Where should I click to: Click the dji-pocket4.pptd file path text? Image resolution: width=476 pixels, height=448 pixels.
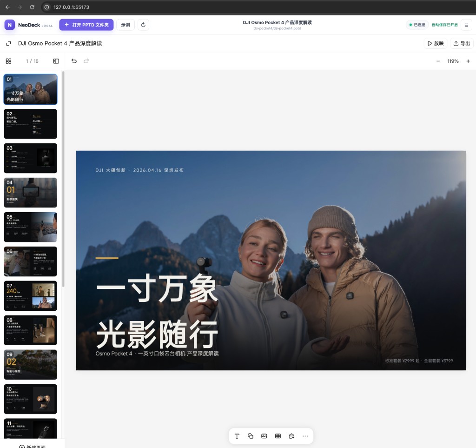(x=277, y=28)
